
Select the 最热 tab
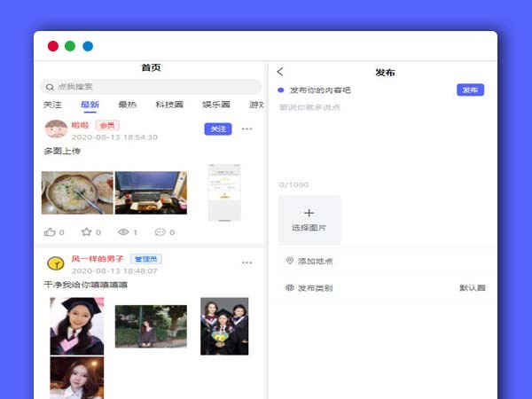(128, 105)
